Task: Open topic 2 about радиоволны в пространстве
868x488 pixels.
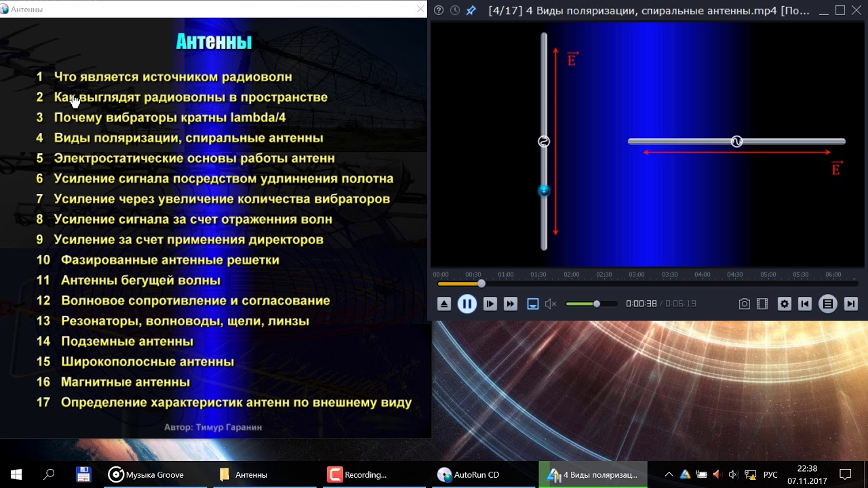Action: (182, 98)
